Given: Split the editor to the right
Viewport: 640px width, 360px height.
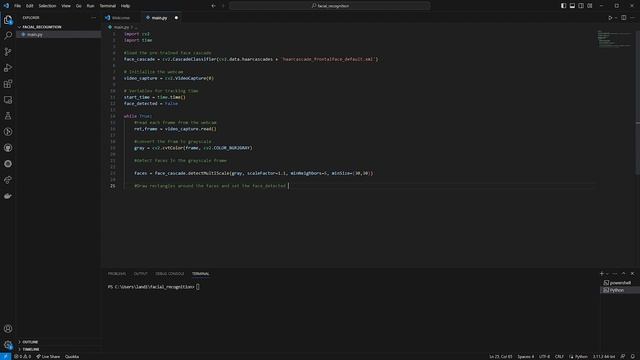Looking at the screenshot, I should click(624, 18).
